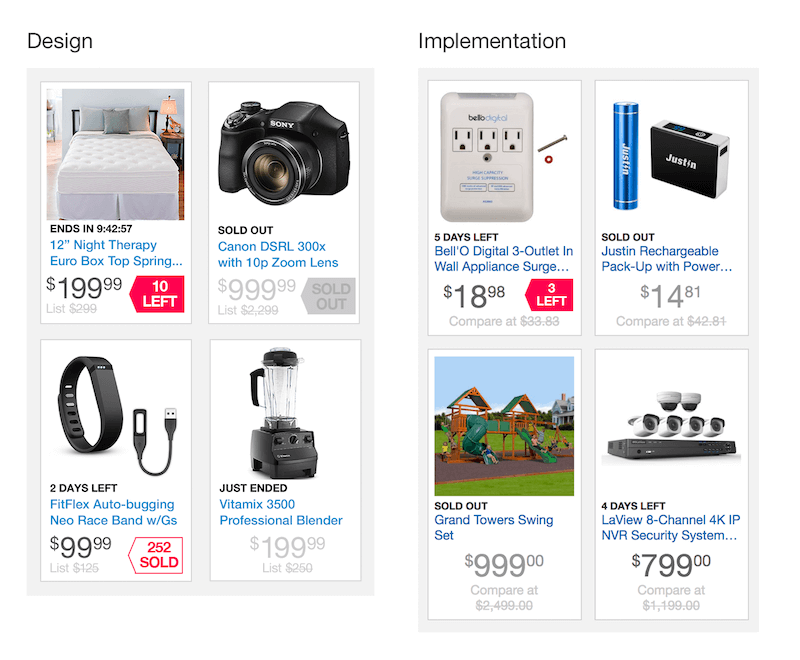
Task: Click the black fitness band image
Action: pyautogui.click(x=115, y=412)
